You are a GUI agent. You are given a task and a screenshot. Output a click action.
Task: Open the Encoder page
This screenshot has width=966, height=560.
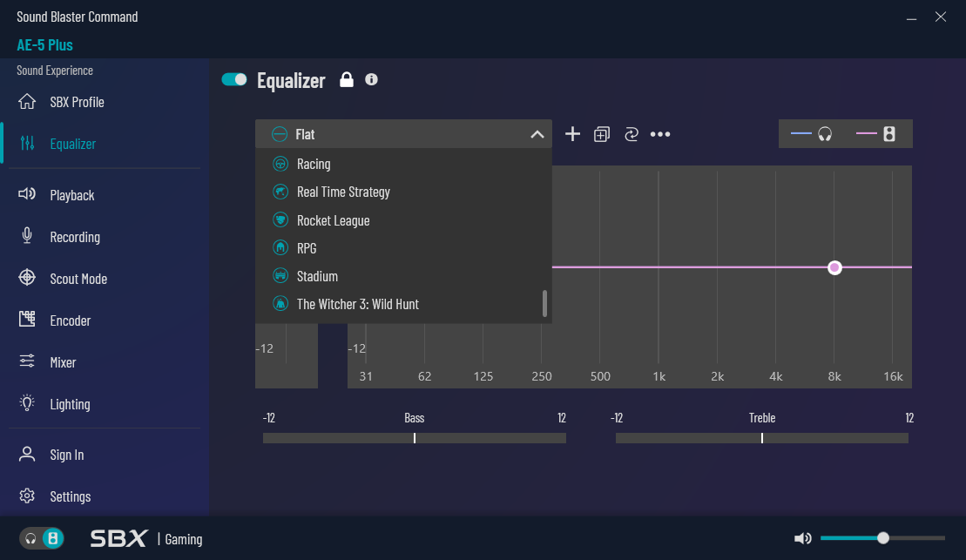[71, 321]
